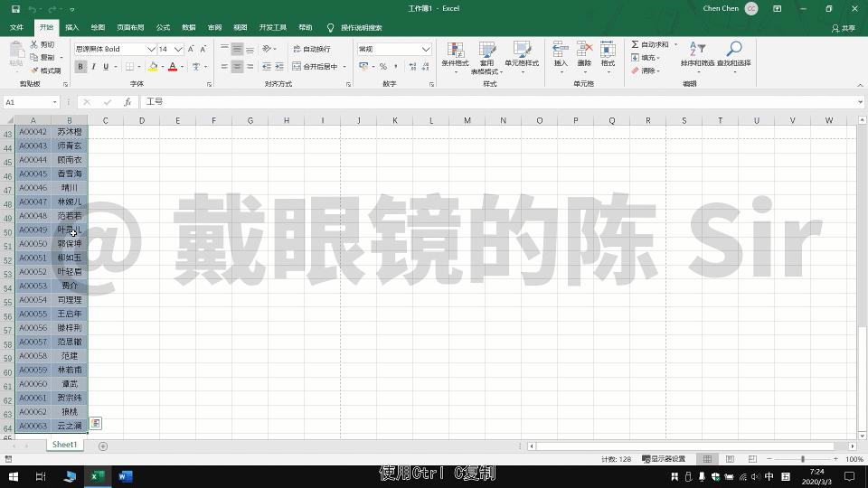Select the Sheet1 tab
The height and width of the screenshot is (488, 868).
(65, 445)
